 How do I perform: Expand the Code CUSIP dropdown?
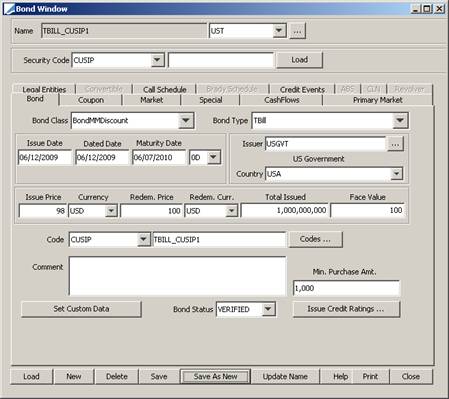coord(143,239)
